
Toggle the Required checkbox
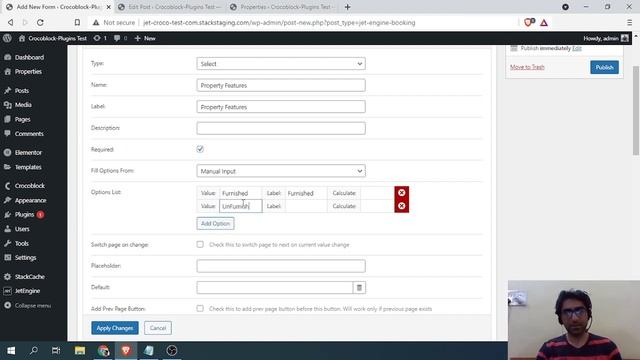[x=200, y=149]
